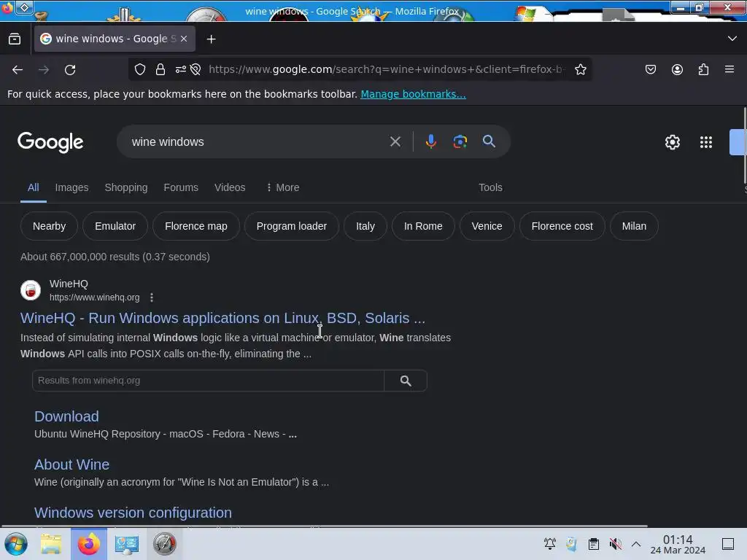This screenshot has width=747, height=560.
Task: Open the Download sitelink
Action: coord(66,416)
